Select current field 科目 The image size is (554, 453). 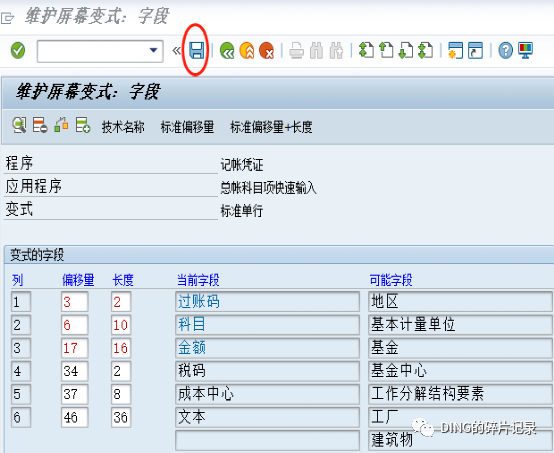[267, 325]
